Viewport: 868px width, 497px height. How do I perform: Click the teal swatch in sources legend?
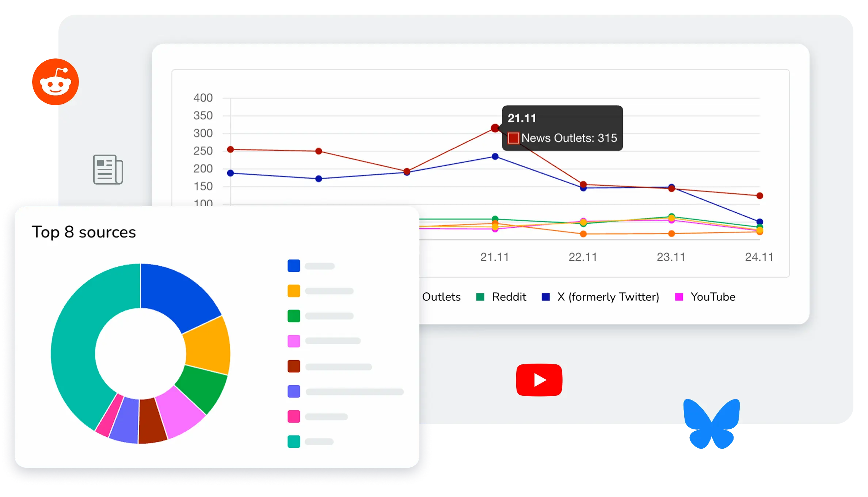[x=294, y=441]
